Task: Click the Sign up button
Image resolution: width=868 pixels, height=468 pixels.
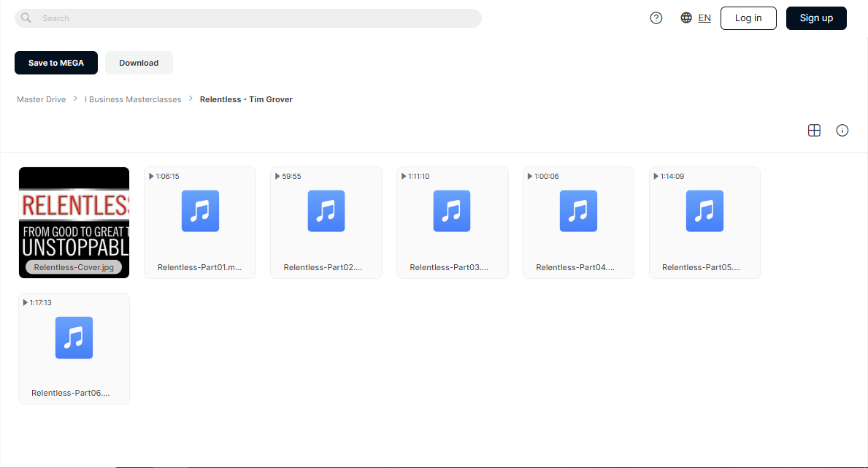Action: point(816,18)
